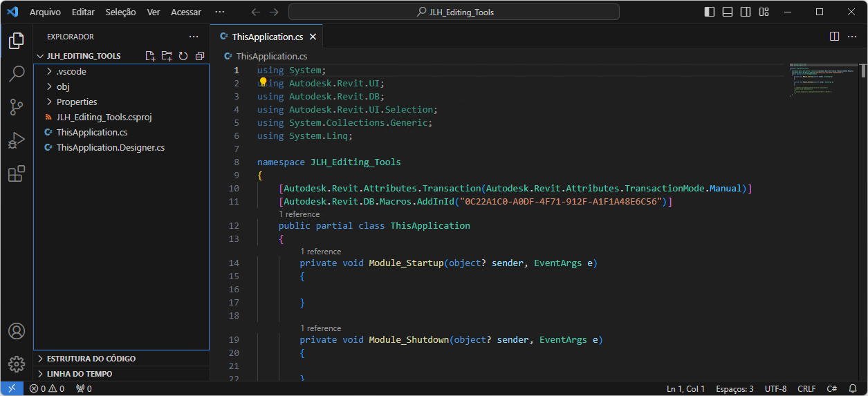Open the Acessar menu

186,12
